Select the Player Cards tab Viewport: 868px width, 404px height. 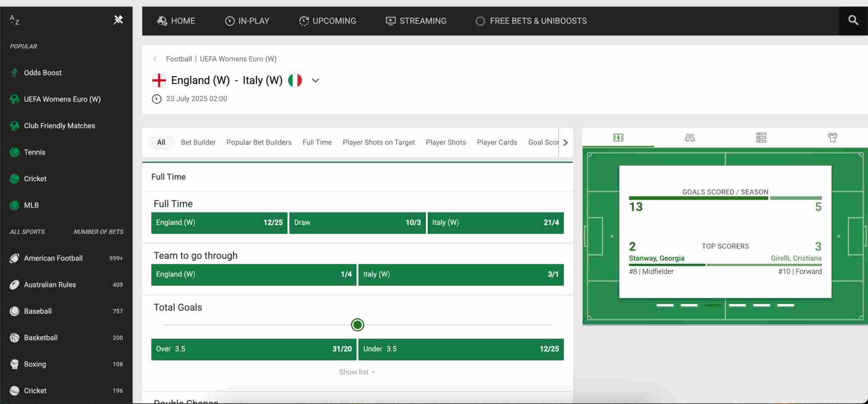497,142
